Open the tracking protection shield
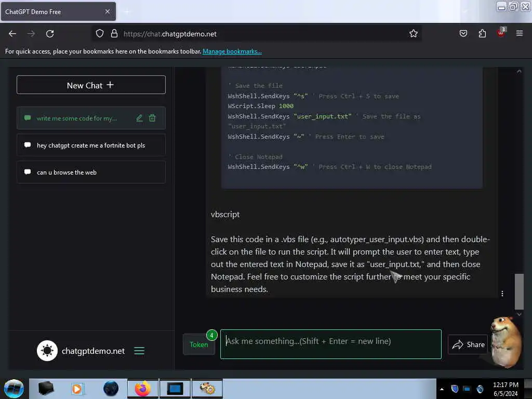The width and height of the screenshot is (532, 399). coord(99,34)
